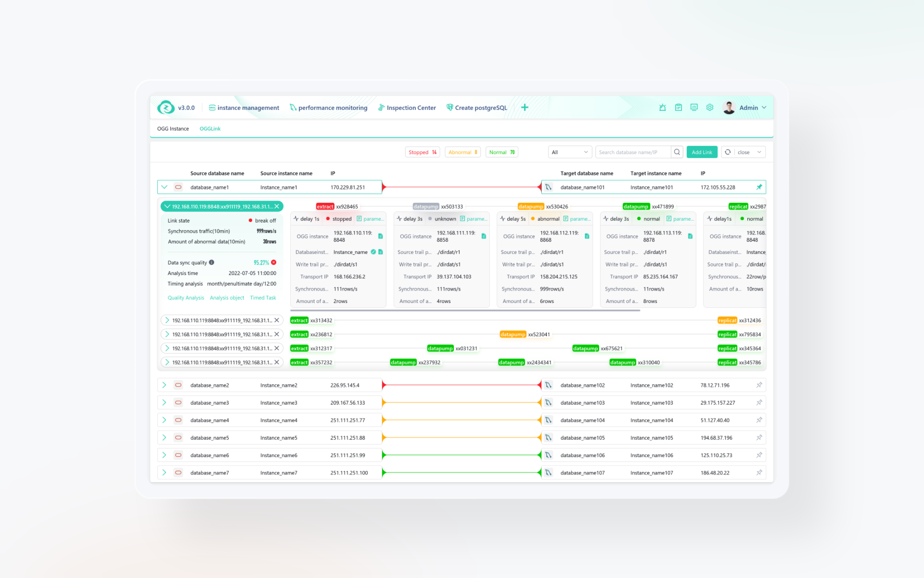The image size is (924, 578).
Task: Toggle the Normal 70 status filter
Action: (501, 152)
